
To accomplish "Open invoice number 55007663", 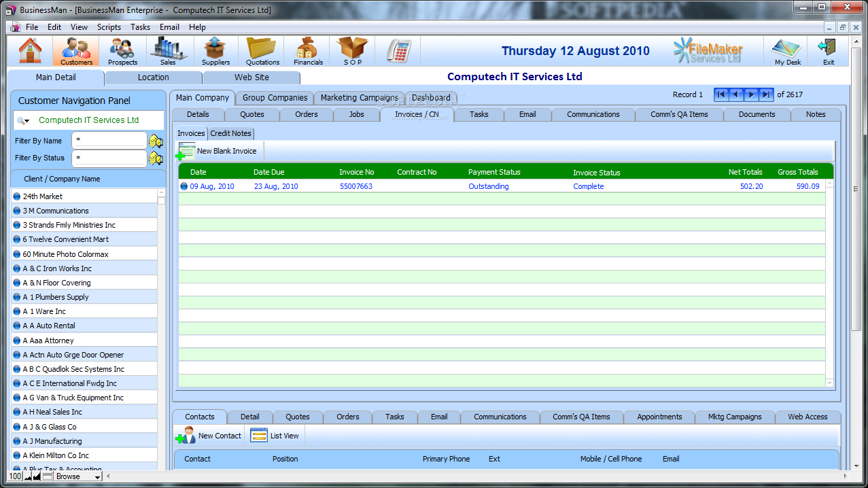I will (356, 186).
